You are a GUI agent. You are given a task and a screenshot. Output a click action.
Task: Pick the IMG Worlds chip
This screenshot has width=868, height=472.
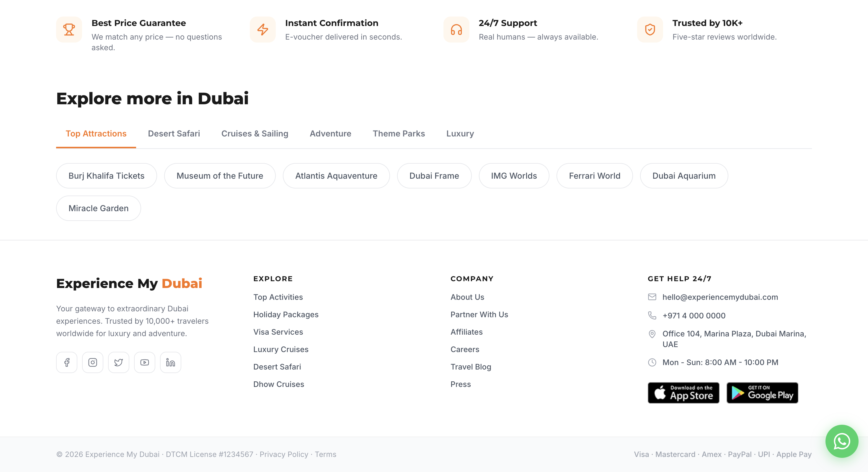[x=514, y=176]
